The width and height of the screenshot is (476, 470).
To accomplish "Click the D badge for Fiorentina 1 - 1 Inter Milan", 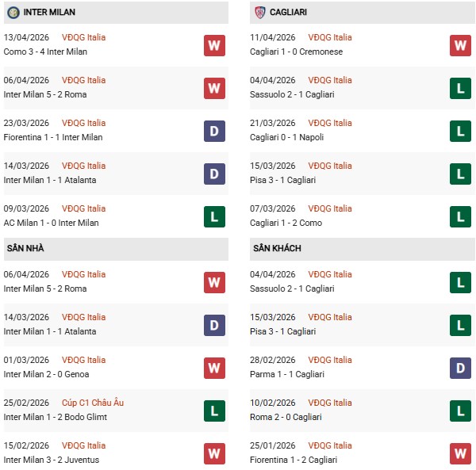I will pos(214,131).
